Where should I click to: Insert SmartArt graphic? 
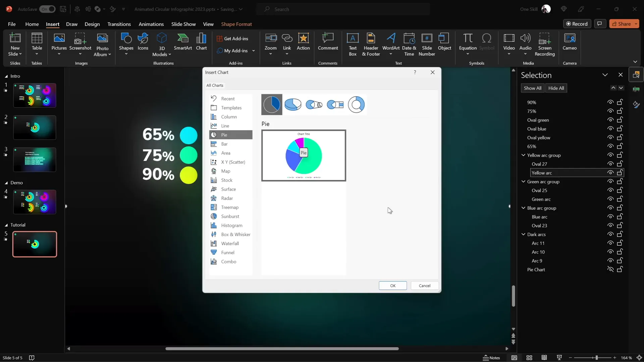[183, 42]
